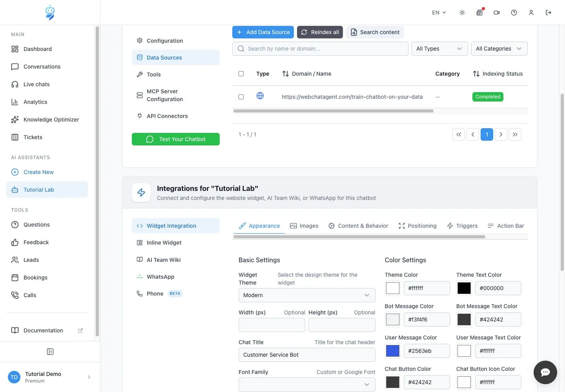This screenshot has height=392, width=565.
Task: Go to last page double-chevron button
Action: [515, 134]
